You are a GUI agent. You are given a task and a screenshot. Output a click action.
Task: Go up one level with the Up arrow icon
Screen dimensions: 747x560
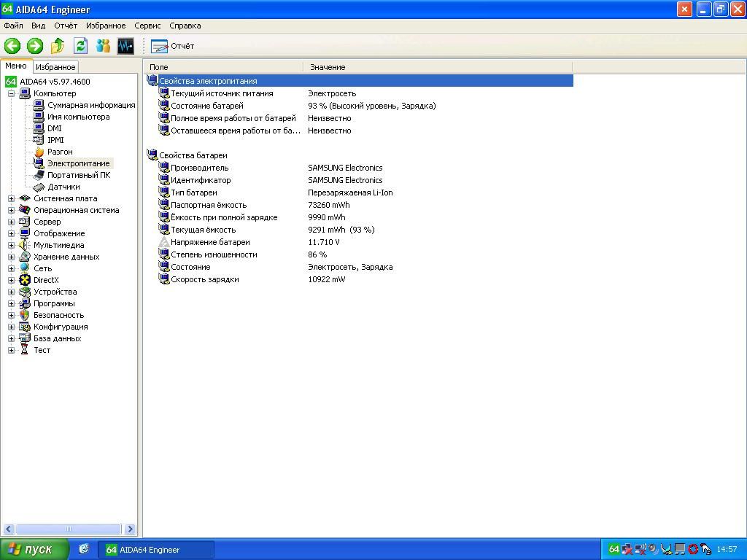pyautogui.click(x=58, y=46)
